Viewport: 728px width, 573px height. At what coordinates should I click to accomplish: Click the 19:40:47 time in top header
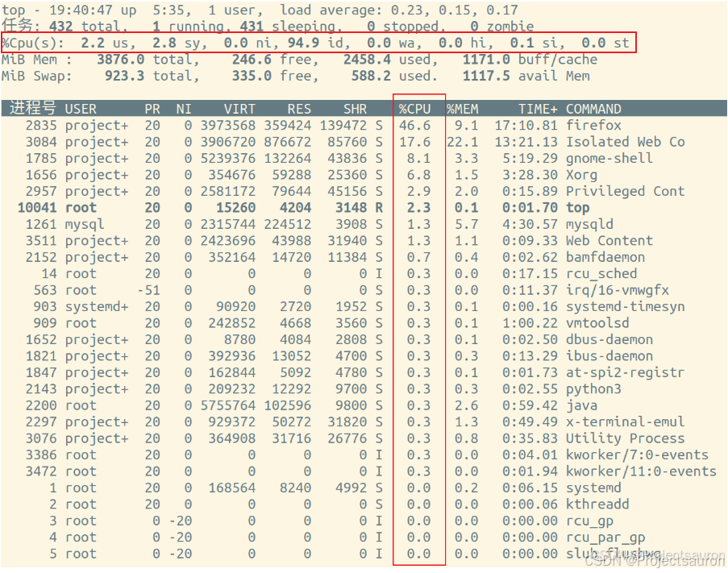click(x=81, y=10)
